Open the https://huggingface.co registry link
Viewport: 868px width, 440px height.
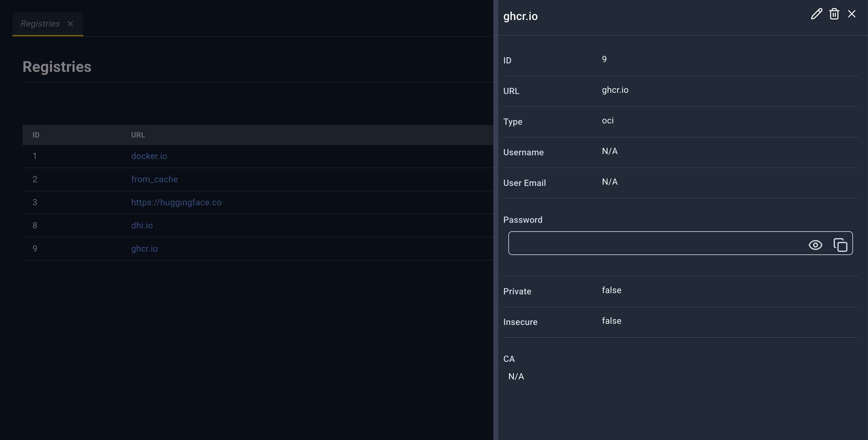pyautogui.click(x=176, y=202)
